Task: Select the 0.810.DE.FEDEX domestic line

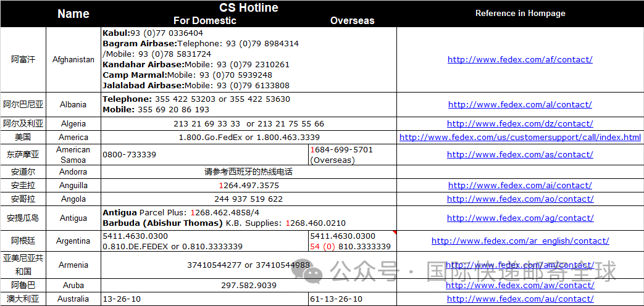Action: (x=172, y=247)
